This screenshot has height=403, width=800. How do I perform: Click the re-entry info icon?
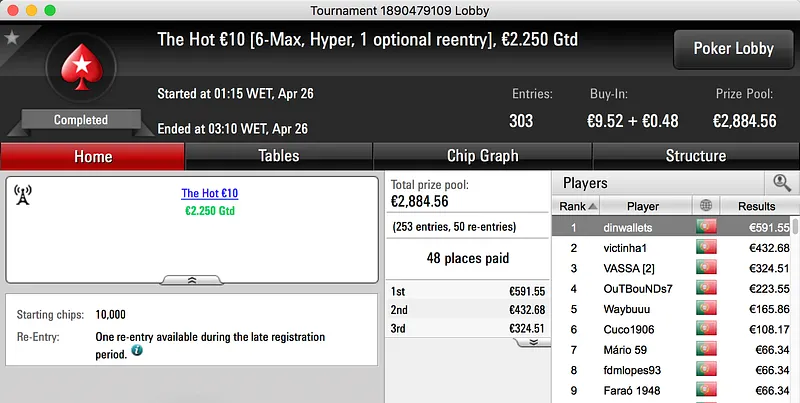pos(137,351)
